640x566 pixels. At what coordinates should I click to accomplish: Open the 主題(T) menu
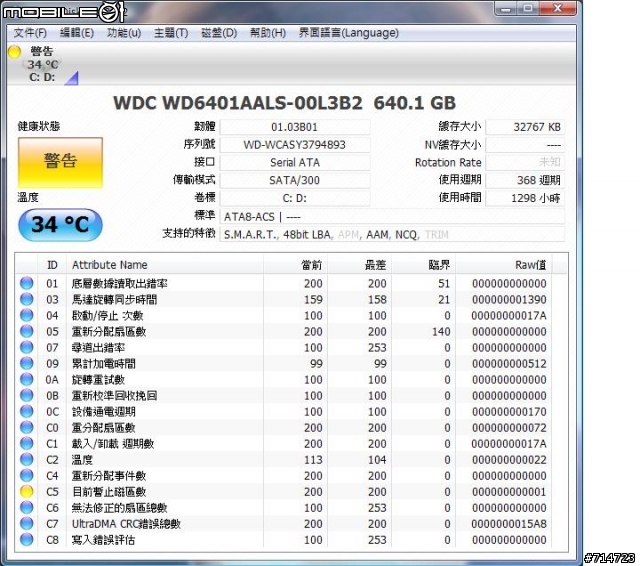pos(171,33)
